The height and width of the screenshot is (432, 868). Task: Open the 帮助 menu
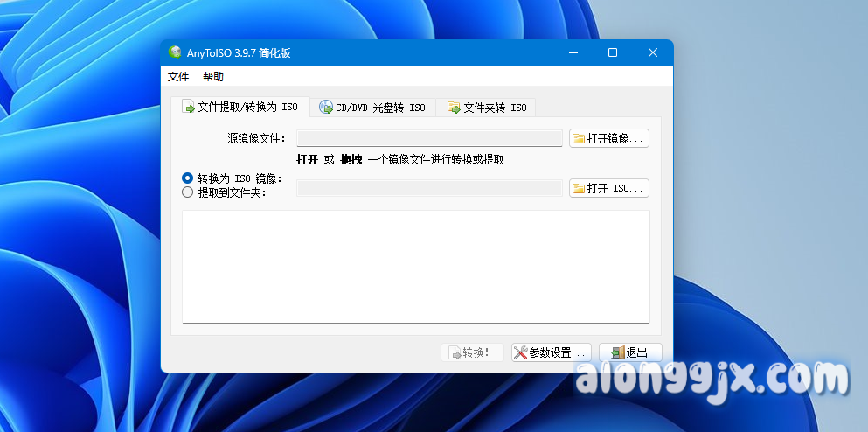(213, 77)
